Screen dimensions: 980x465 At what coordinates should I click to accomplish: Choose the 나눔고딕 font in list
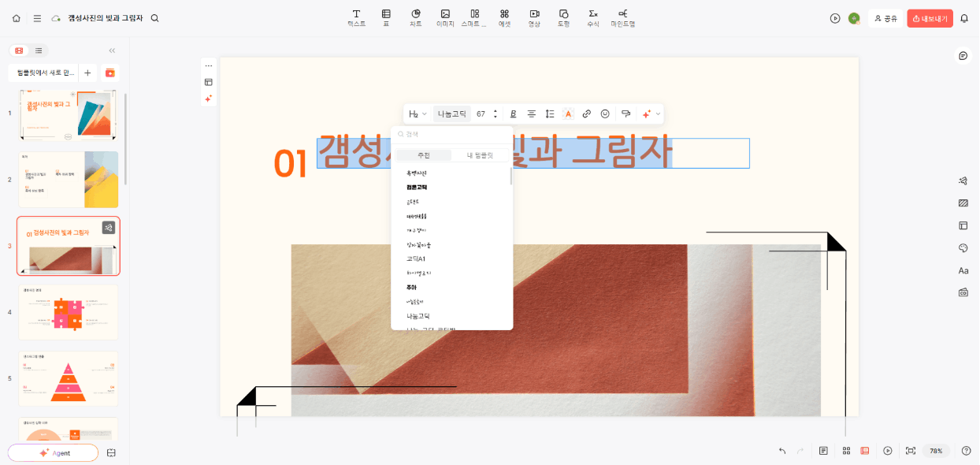click(x=418, y=316)
